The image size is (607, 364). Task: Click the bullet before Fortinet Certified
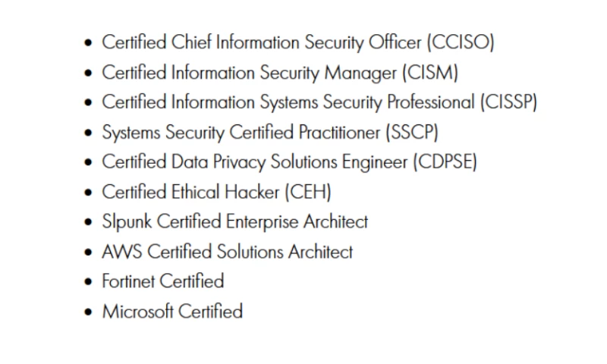pos(89,282)
